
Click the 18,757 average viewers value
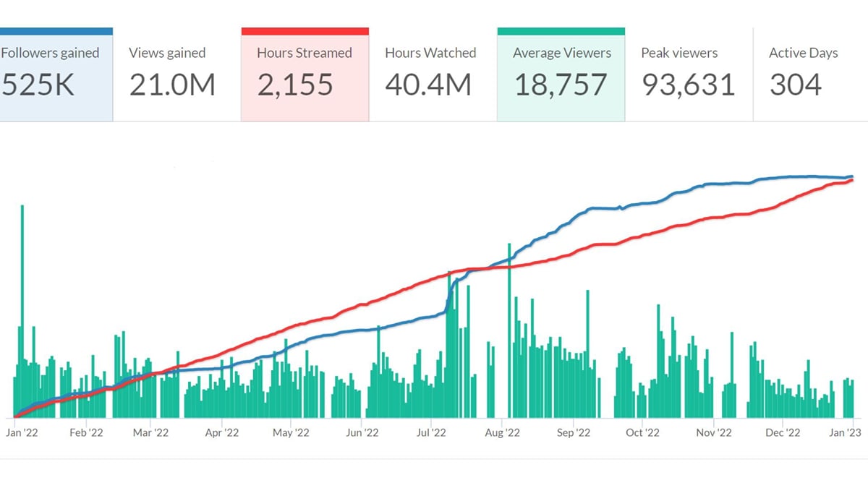(561, 86)
